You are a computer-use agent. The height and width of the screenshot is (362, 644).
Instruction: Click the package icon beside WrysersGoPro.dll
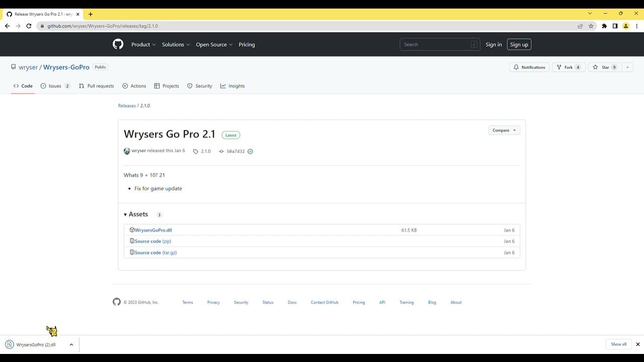[x=132, y=230]
